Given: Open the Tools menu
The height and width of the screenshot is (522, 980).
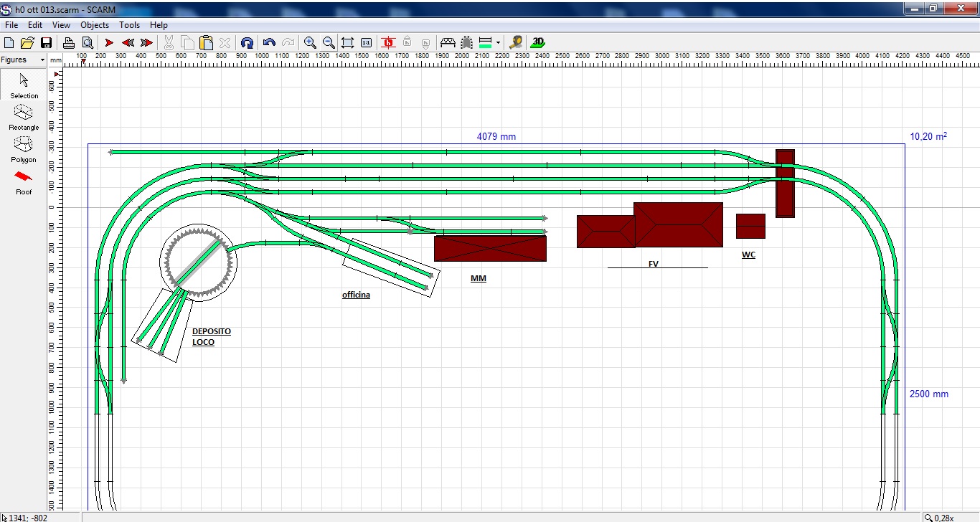Looking at the screenshot, I should [130, 25].
